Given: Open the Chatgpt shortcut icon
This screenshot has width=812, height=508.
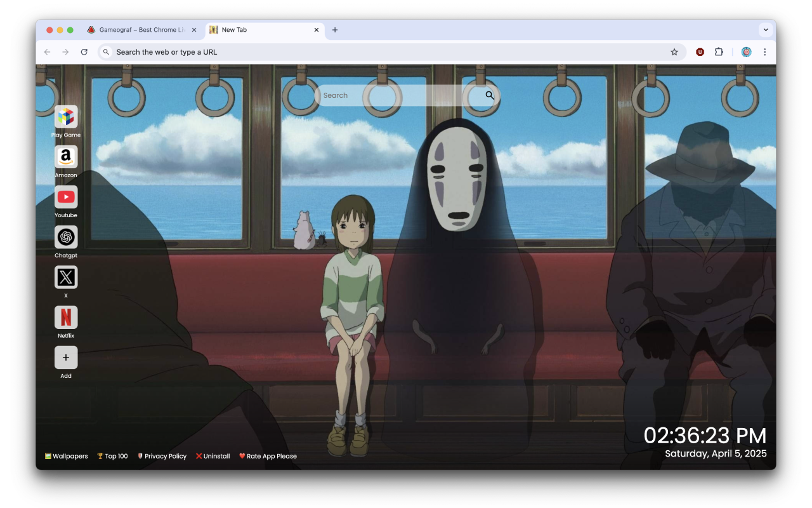Looking at the screenshot, I should (66, 237).
